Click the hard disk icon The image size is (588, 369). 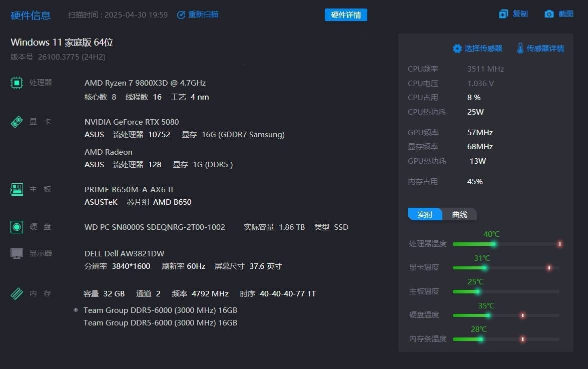point(17,227)
